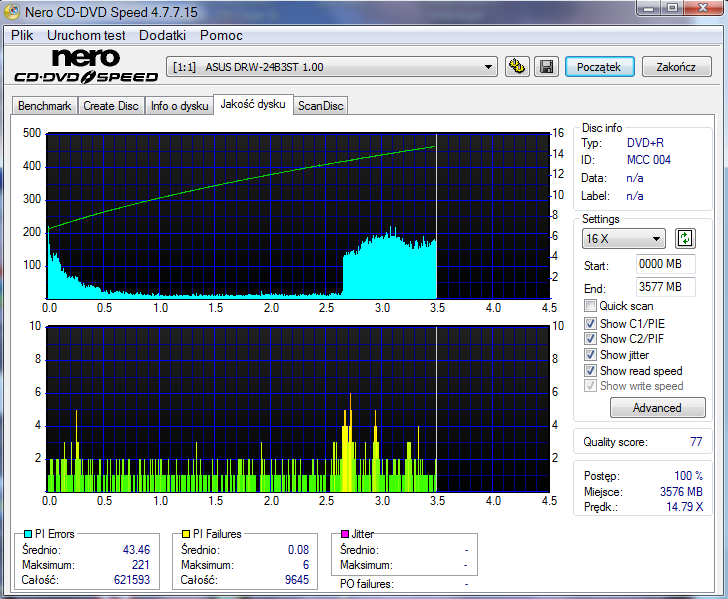
Task: Switch to the Info o dysku tab
Action: pos(179,106)
